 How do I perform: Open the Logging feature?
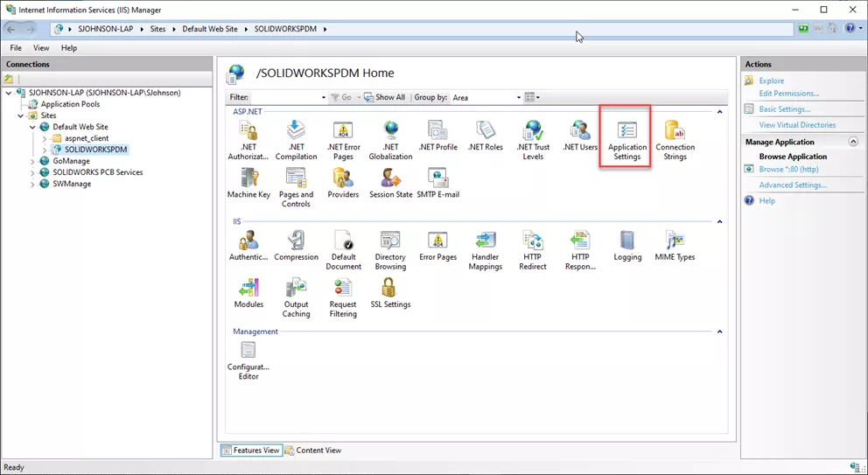point(627,246)
